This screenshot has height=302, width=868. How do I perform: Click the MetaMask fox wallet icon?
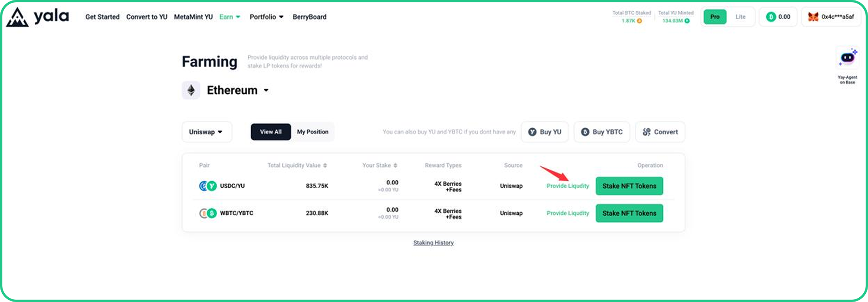point(813,17)
